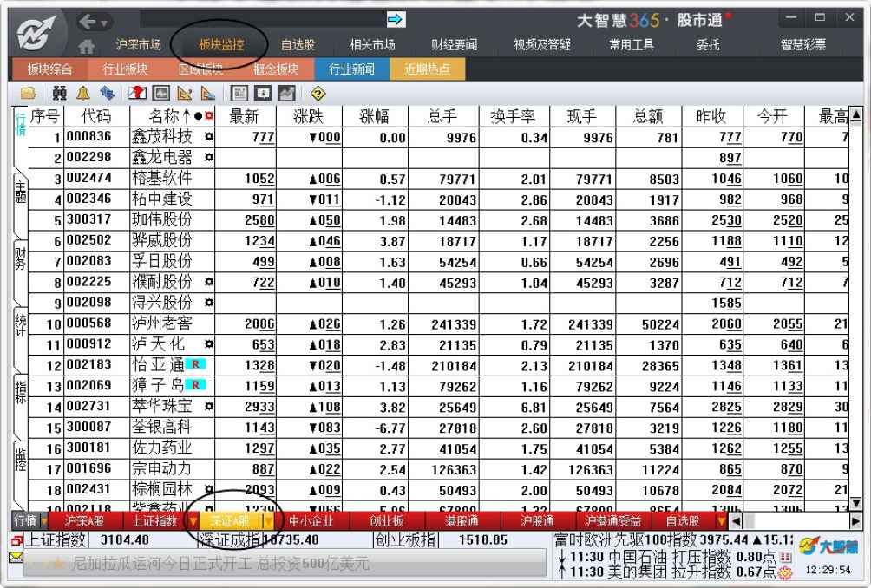Click the blue swap arrows toolbar icon
Viewport: 871px width, 588px height.
[x=107, y=94]
